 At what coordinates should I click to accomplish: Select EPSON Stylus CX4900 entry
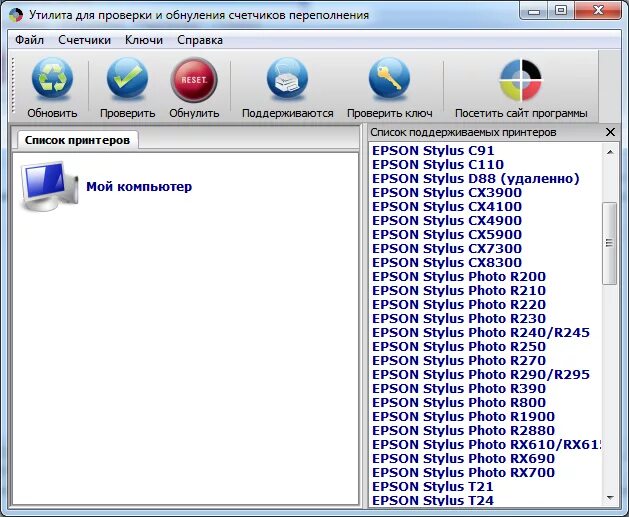447,221
